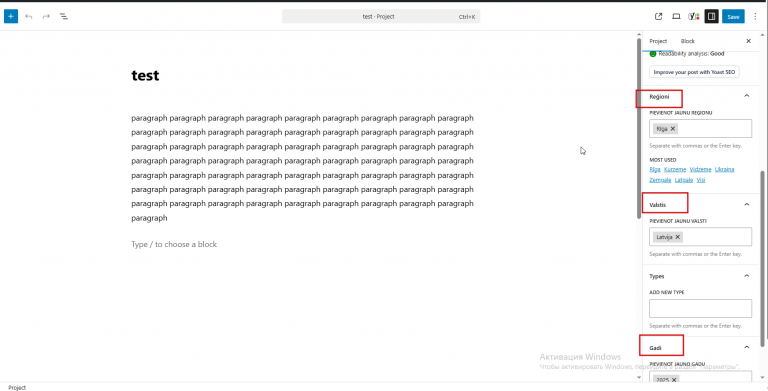This screenshot has width=768, height=391.
Task: Focus the add new region input
Action: 700,128
